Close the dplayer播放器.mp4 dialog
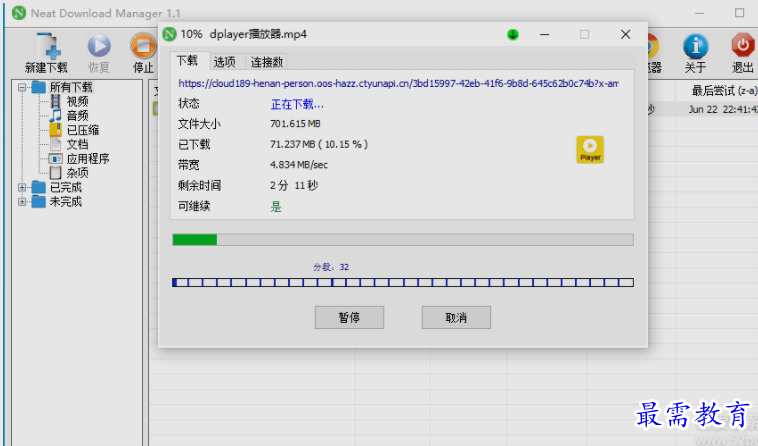This screenshot has width=758, height=446. (x=626, y=34)
